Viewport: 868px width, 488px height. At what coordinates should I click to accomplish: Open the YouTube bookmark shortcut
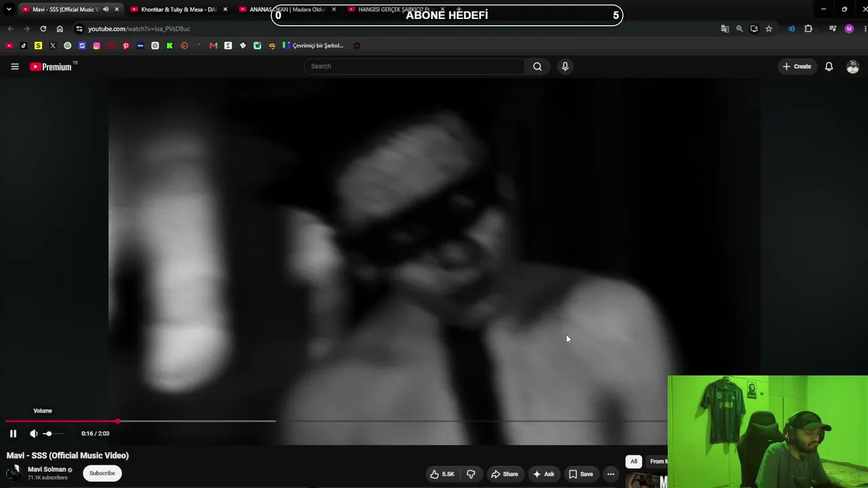click(x=9, y=45)
